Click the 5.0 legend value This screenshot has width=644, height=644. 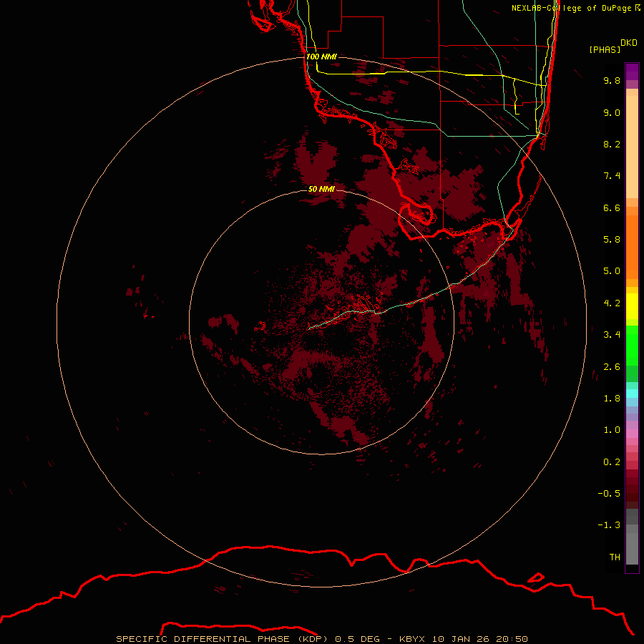click(612, 271)
